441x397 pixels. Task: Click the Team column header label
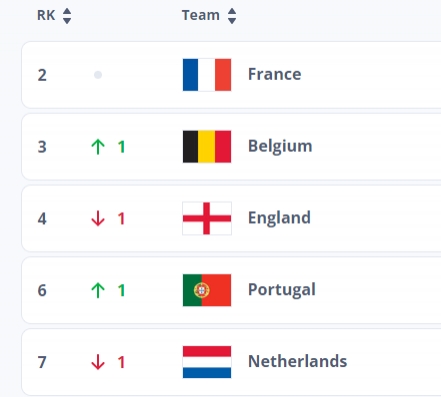click(201, 15)
